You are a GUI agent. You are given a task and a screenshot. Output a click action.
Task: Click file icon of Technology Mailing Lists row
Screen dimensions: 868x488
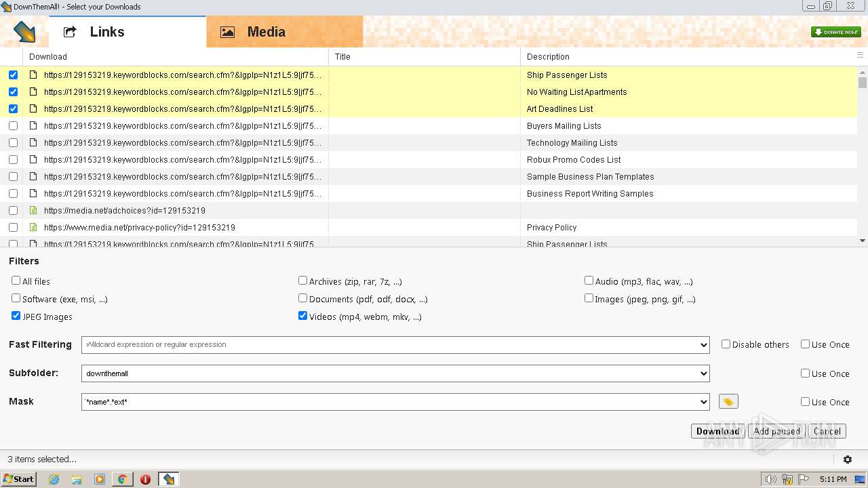[33, 142]
